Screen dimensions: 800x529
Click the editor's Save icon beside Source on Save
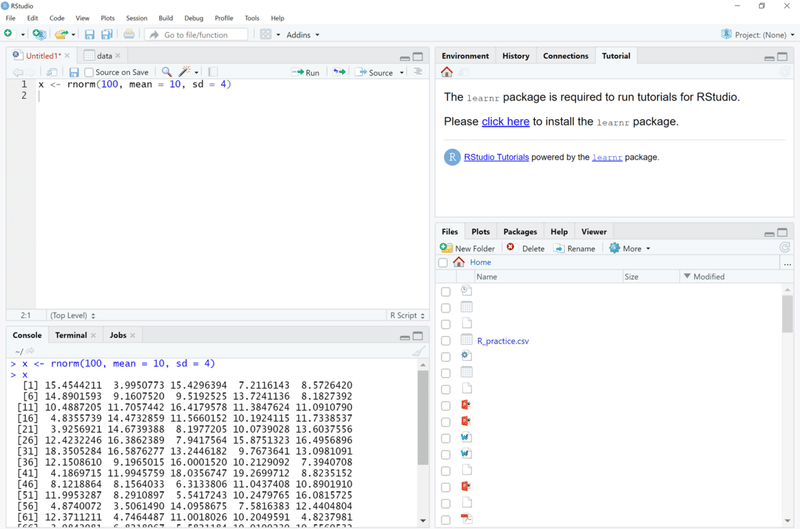tap(74, 72)
